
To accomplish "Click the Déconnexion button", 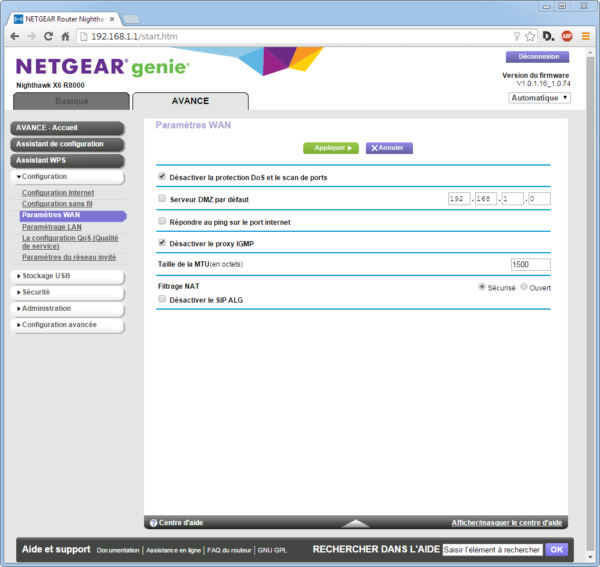I will [538, 57].
